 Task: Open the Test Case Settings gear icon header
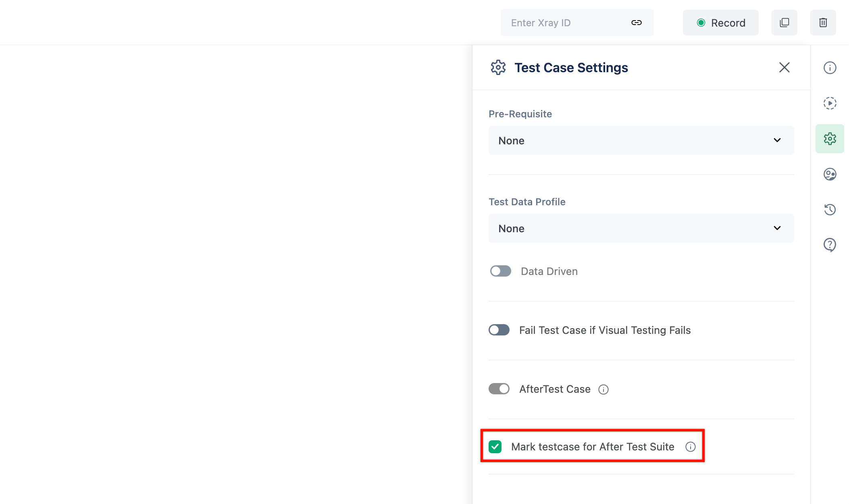coord(498,67)
